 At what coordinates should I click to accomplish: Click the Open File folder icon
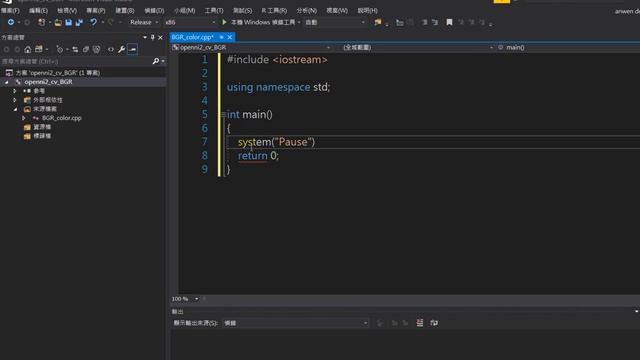click(58, 22)
